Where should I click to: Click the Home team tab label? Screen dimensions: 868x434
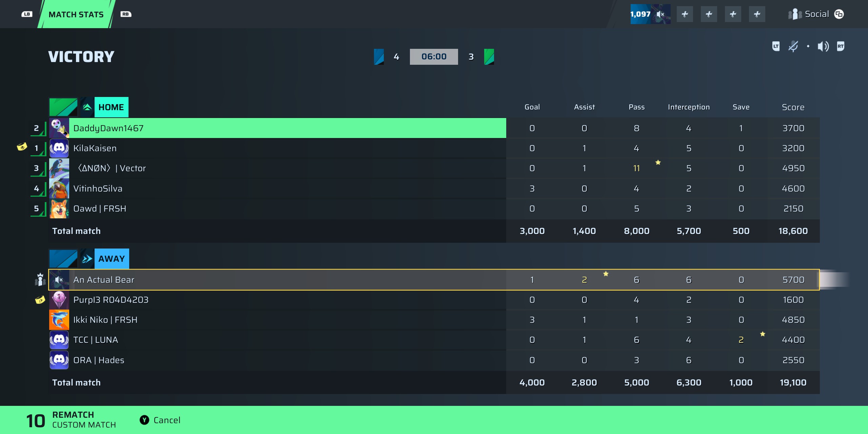(111, 107)
